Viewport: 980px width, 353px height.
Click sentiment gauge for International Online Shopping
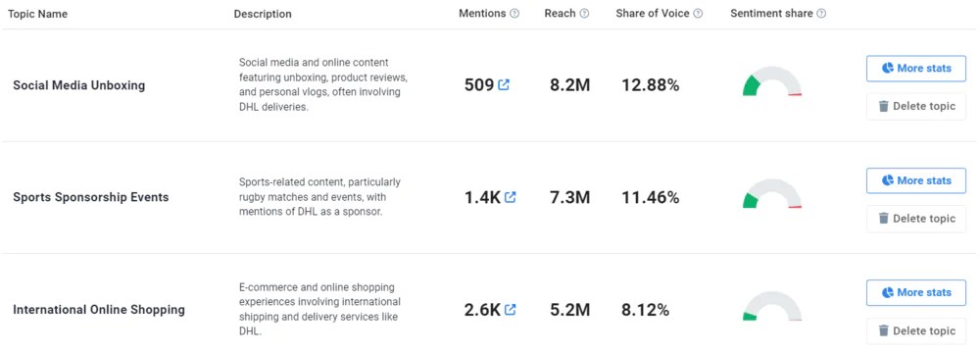coord(772,305)
